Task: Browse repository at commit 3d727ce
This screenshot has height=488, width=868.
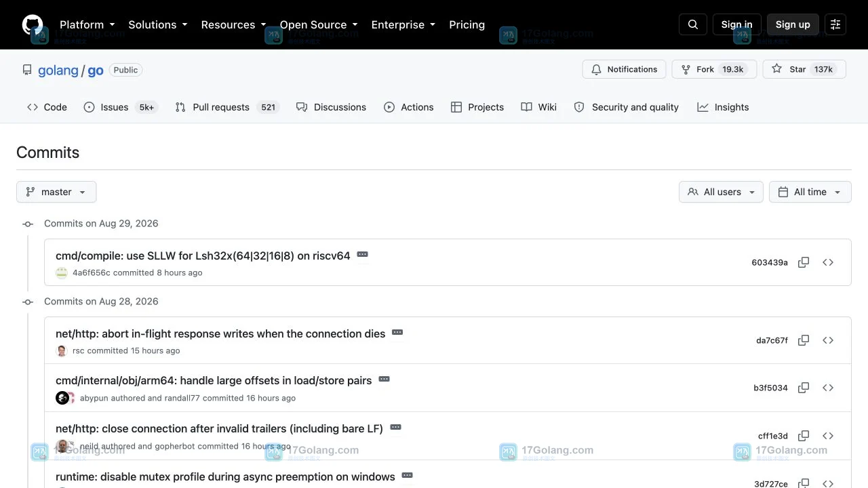Action: coord(828,483)
